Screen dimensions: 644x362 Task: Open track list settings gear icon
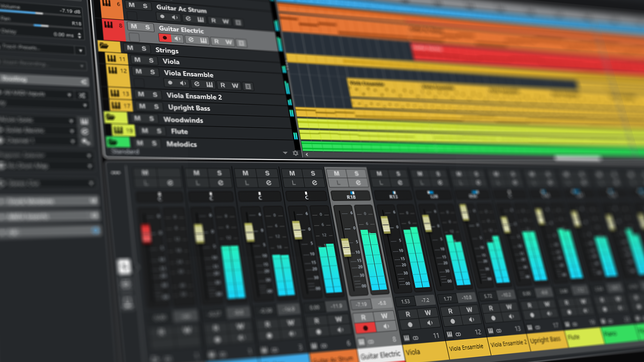(x=296, y=153)
